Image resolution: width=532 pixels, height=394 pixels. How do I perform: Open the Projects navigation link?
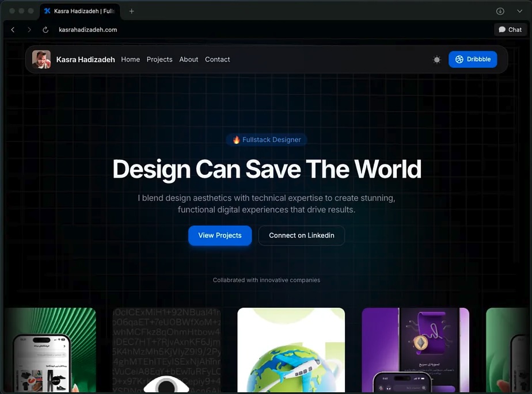(159, 59)
